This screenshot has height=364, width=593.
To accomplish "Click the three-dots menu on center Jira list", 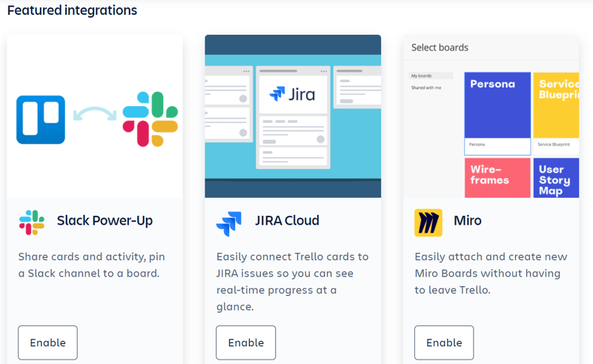I will 324,71.
